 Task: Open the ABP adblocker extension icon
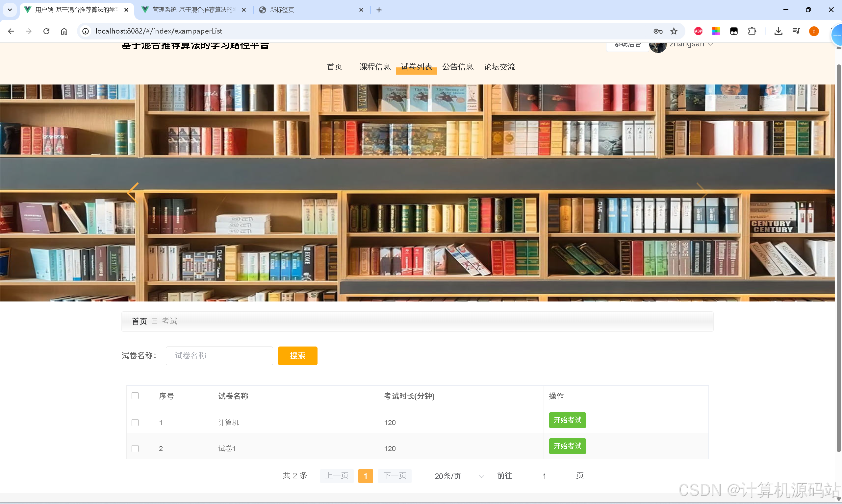(698, 31)
